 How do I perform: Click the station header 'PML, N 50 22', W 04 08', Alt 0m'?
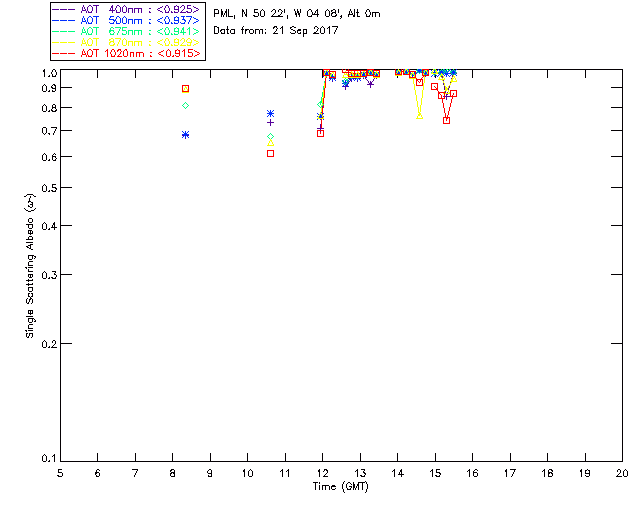tap(297, 14)
